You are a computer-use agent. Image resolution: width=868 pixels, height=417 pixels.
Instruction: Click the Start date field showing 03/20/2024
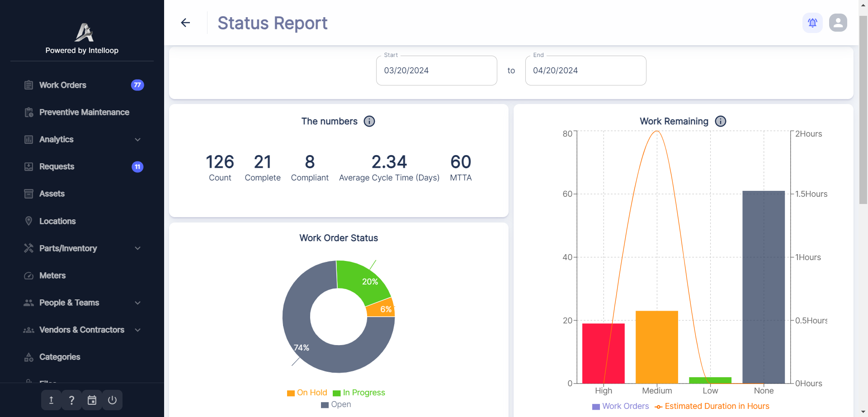pyautogui.click(x=435, y=70)
